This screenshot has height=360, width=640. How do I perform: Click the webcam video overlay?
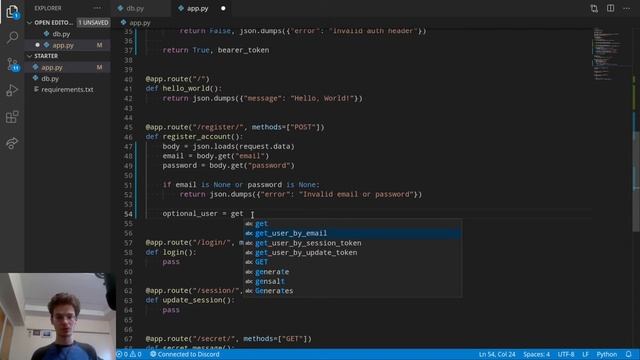click(x=58, y=316)
